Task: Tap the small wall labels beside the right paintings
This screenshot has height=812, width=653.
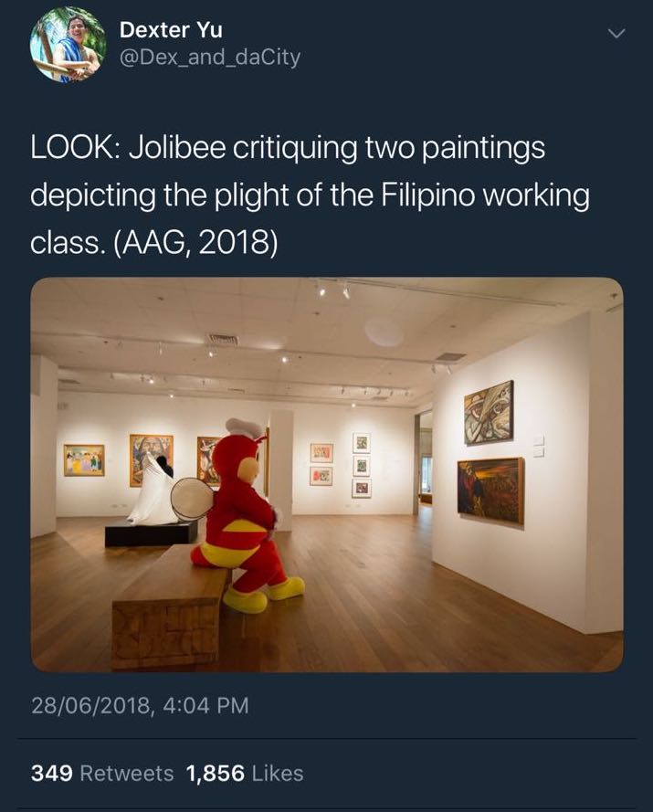Action: coord(539,446)
